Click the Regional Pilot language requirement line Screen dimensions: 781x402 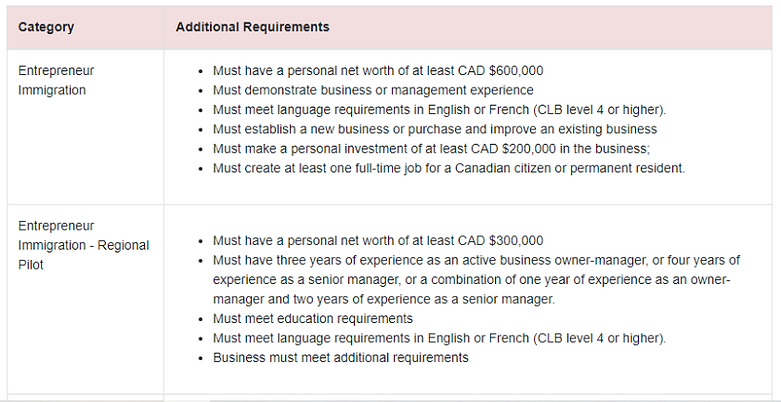click(x=439, y=338)
